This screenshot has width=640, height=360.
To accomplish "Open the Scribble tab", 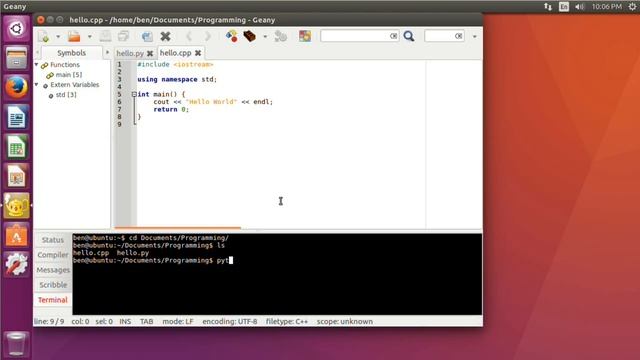I will (53, 285).
